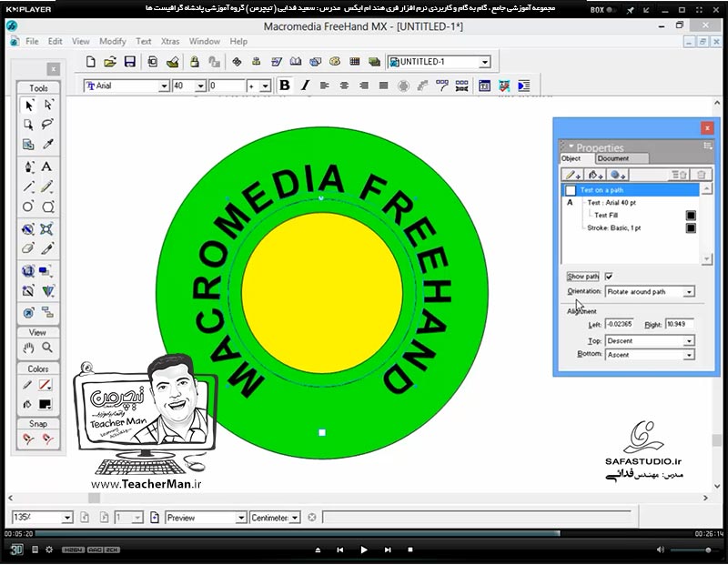Toggle the Show path checkbox
This screenshot has height=565, width=728.
pyautogui.click(x=609, y=277)
